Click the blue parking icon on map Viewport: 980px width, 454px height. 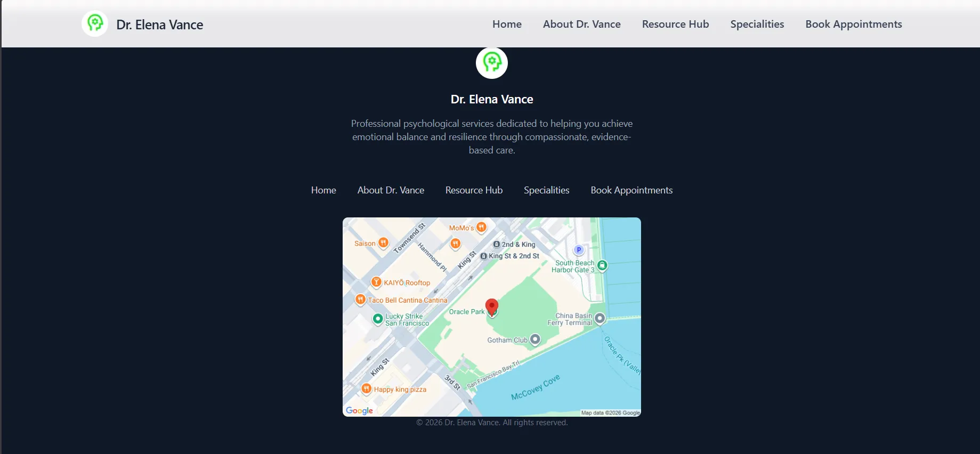579,250
